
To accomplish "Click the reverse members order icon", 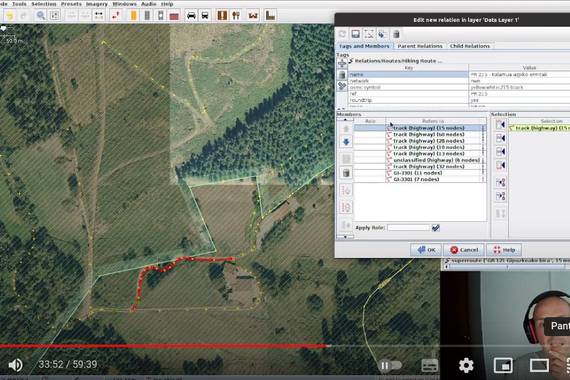I will click(x=346, y=207).
